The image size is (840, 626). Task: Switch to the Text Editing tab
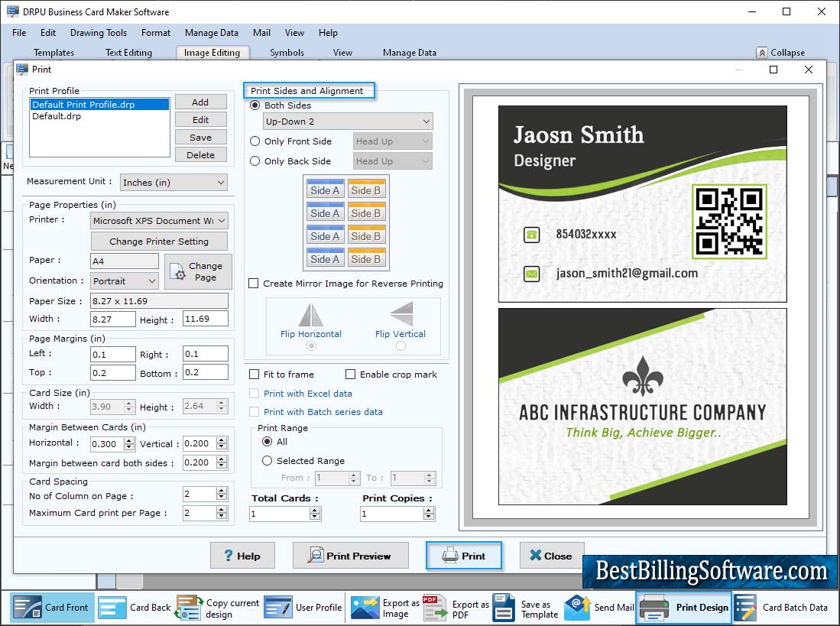[x=128, y=53]
